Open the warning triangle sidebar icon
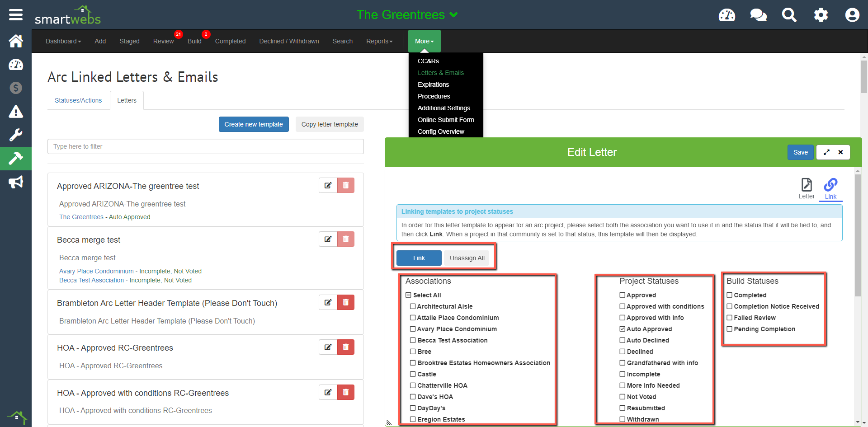Viewport: 868px width, 427px height. click(x=16, y=111)
